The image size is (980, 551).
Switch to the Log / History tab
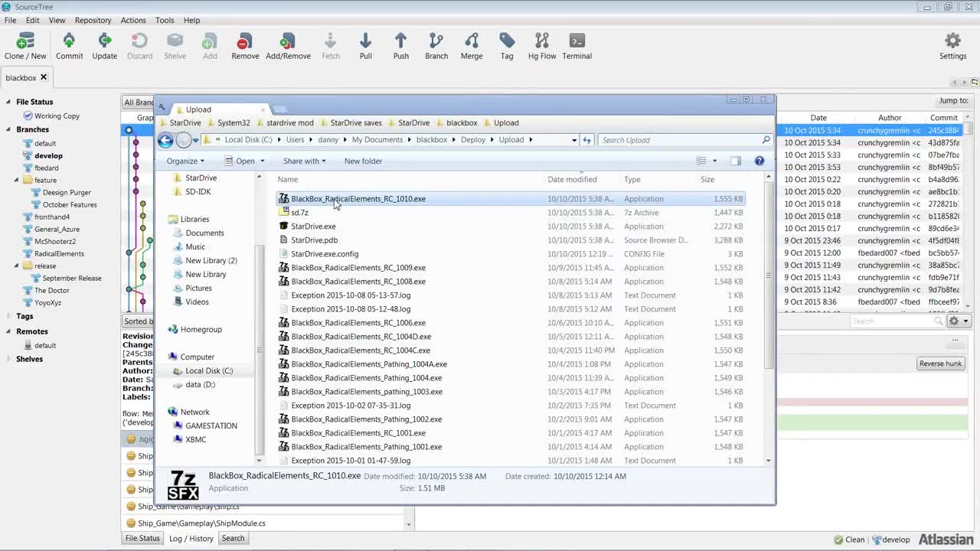191,538
